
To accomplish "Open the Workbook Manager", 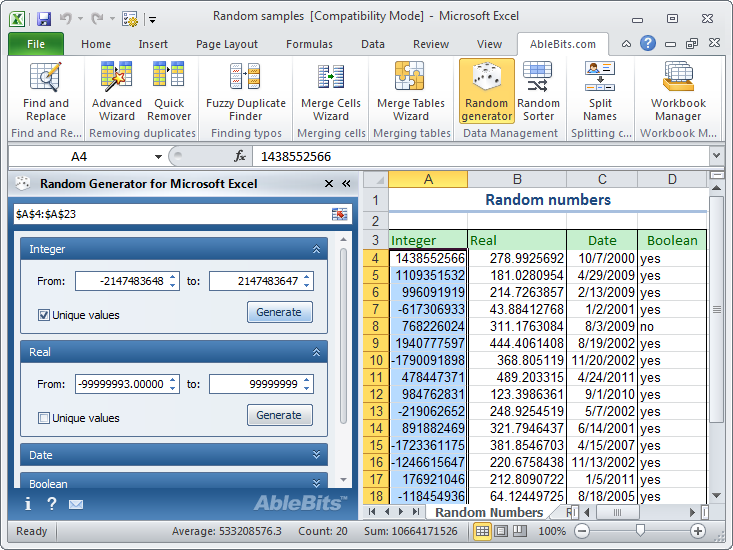I will click(678, 92).
